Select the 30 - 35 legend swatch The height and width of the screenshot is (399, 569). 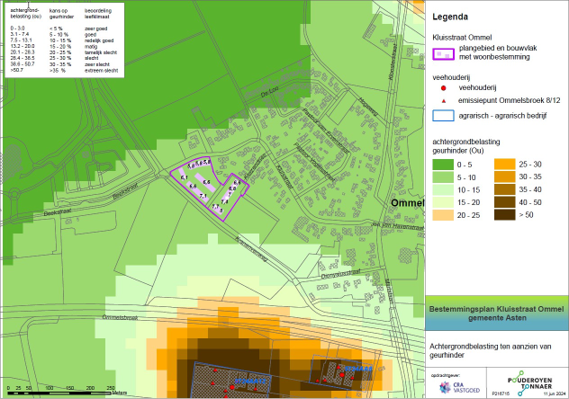pos(505,177)
